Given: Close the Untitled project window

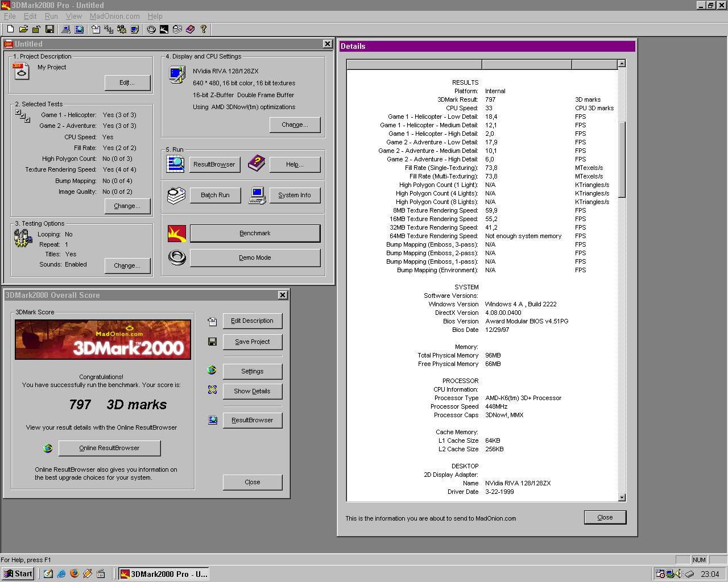Looking at the screenshot, I should (x=328, y=44).
